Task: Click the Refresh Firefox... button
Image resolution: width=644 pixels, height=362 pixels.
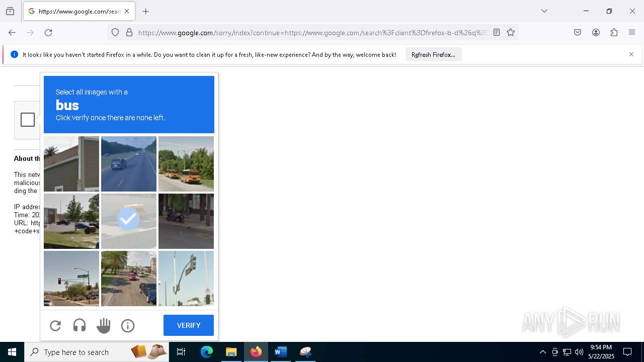Action: coord(433,54)
